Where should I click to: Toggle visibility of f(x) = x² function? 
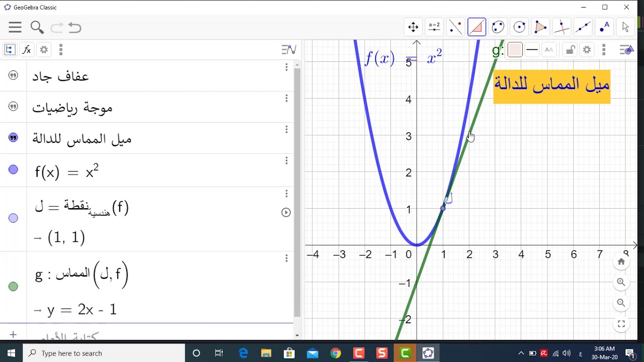14,170
